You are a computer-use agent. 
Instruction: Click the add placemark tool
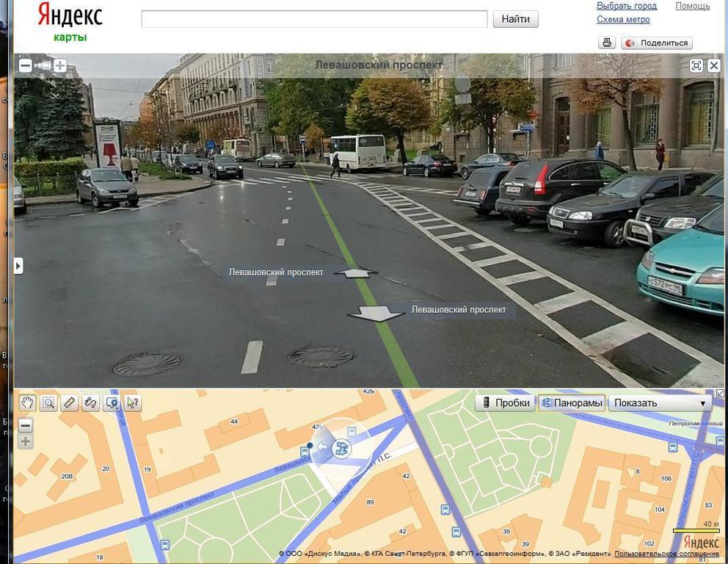coord(112,402)
